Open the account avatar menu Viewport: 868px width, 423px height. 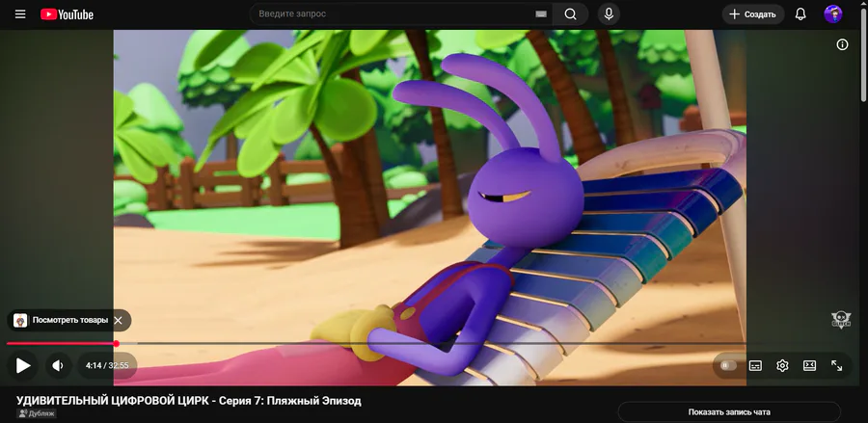coord(832,14)
